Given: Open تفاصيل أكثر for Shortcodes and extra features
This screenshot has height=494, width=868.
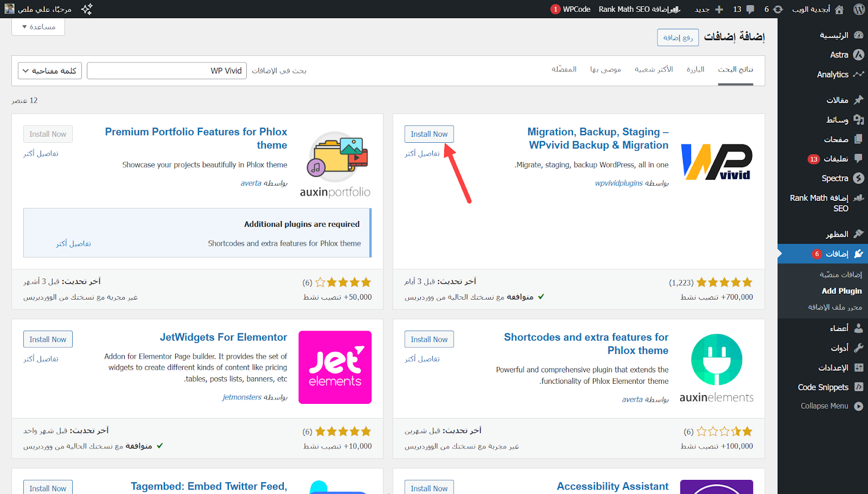Looking at the screenshot, I should point(422,359).
